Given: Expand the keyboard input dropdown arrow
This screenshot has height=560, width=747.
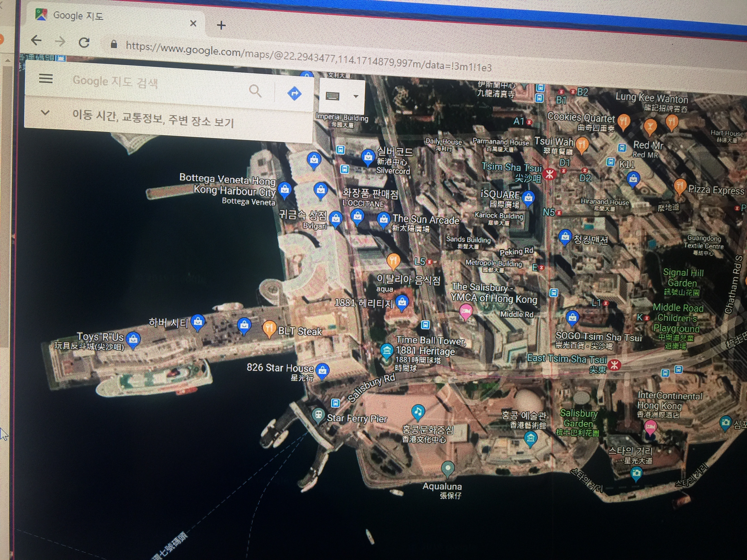Looking at the screenshot, I should tap(356, 96).
